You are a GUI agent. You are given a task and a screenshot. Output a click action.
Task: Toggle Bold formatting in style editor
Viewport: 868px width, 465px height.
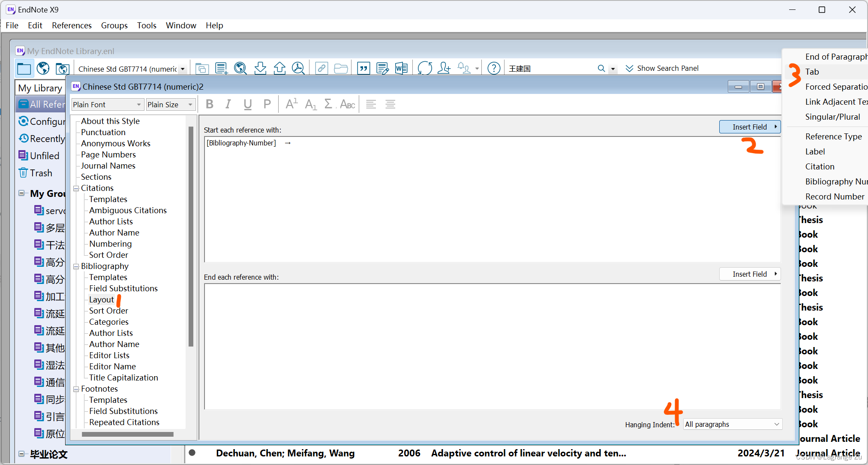click(x=210, y=104)
